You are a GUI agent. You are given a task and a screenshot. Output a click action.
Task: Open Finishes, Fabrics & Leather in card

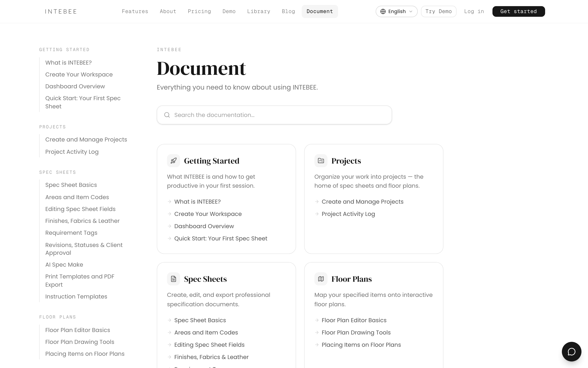pos(211,357)
